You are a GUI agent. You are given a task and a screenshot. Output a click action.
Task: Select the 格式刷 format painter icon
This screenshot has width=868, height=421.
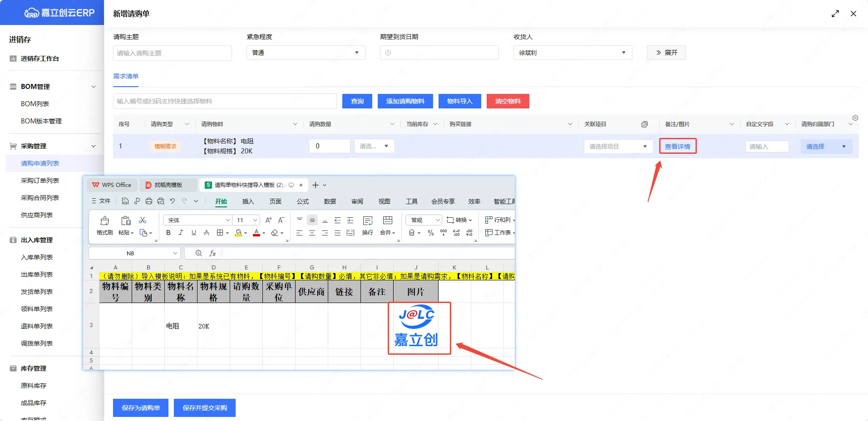[104, 221]
